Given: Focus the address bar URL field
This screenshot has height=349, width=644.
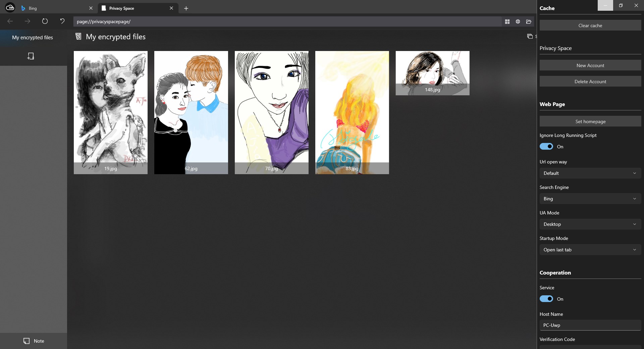Looking at the screenshot, I should click(287, 21).
